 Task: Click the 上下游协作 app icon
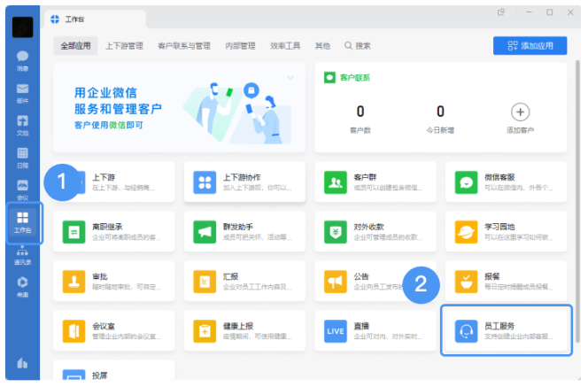205,182
